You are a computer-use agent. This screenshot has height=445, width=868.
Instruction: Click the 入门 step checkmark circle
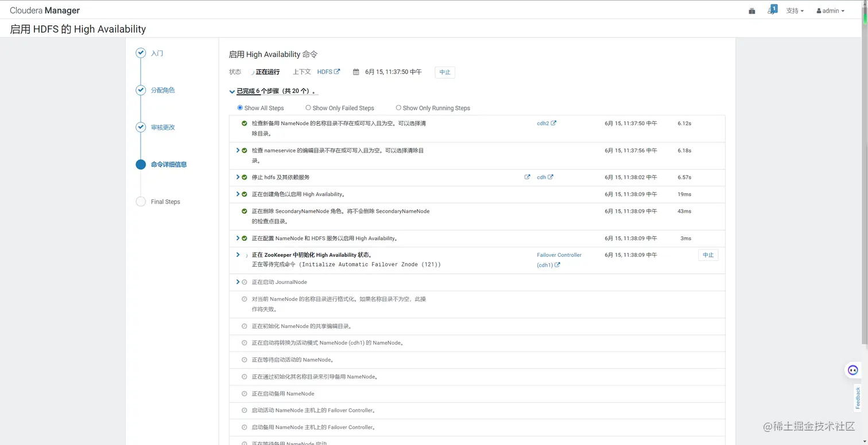pyautogui.click(x=141, y=53)
